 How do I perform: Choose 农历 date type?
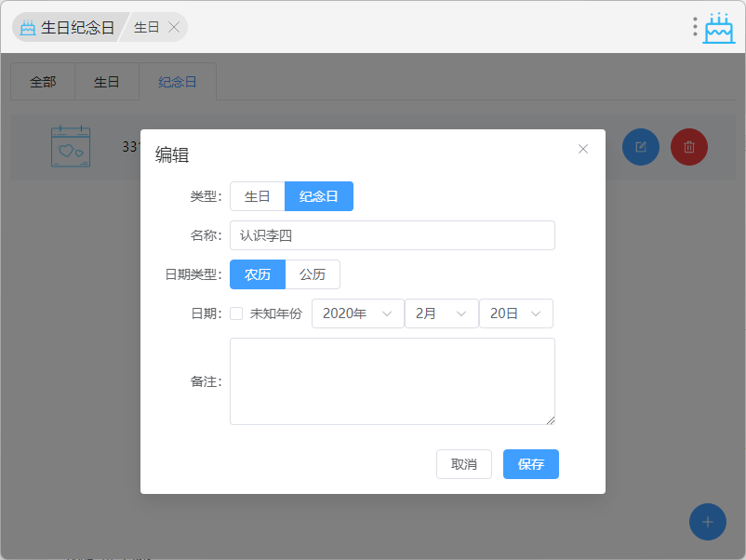[258, 274]
